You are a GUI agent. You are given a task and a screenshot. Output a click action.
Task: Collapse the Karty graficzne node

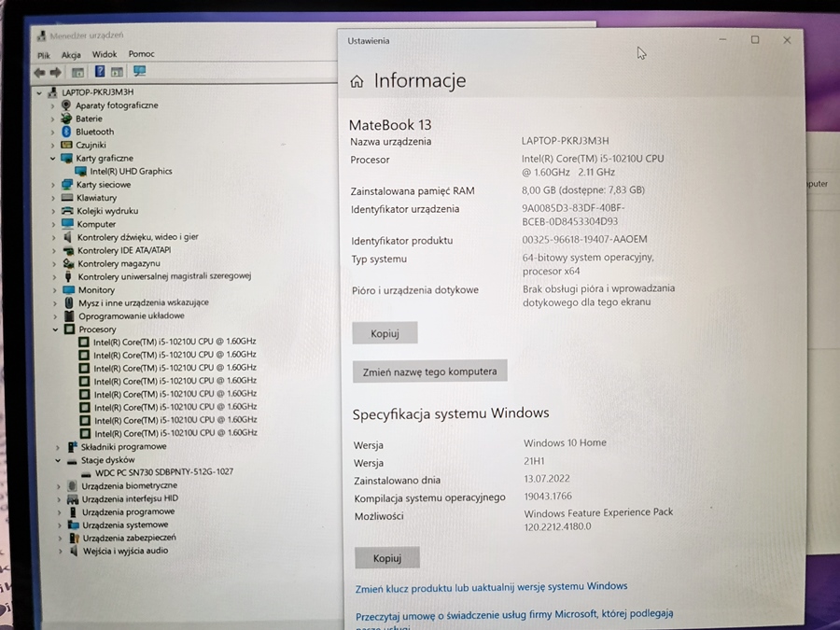(x=52, y=159)
